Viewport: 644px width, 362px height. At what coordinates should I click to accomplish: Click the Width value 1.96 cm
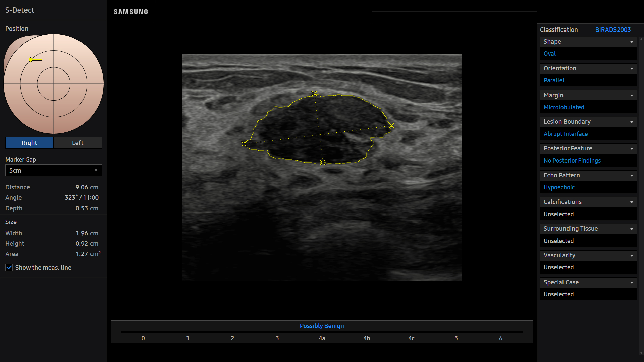[87, 233]
